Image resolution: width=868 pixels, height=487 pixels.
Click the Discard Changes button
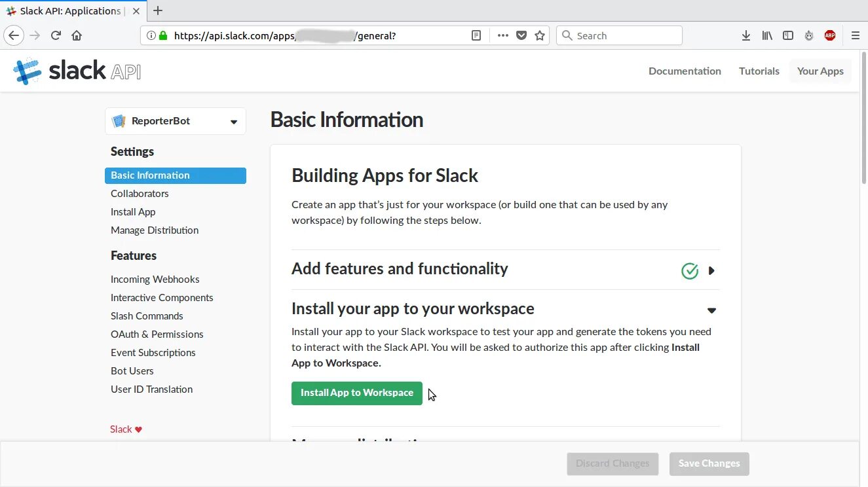coord(613,463)
